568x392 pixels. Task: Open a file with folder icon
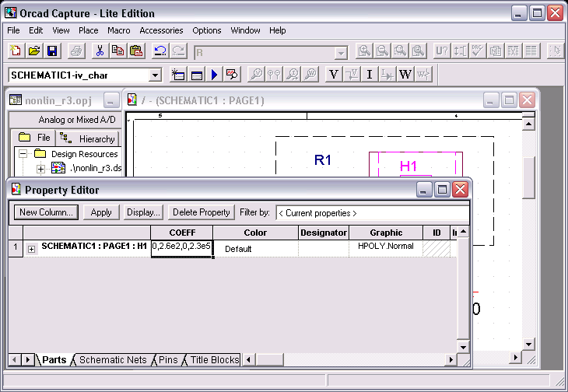point(34,51)
